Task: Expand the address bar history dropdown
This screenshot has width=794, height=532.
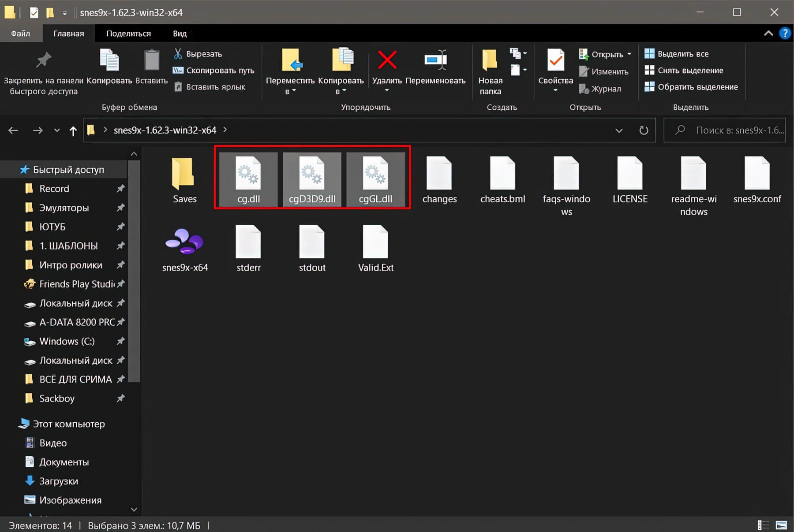Action: click(619, 130)
